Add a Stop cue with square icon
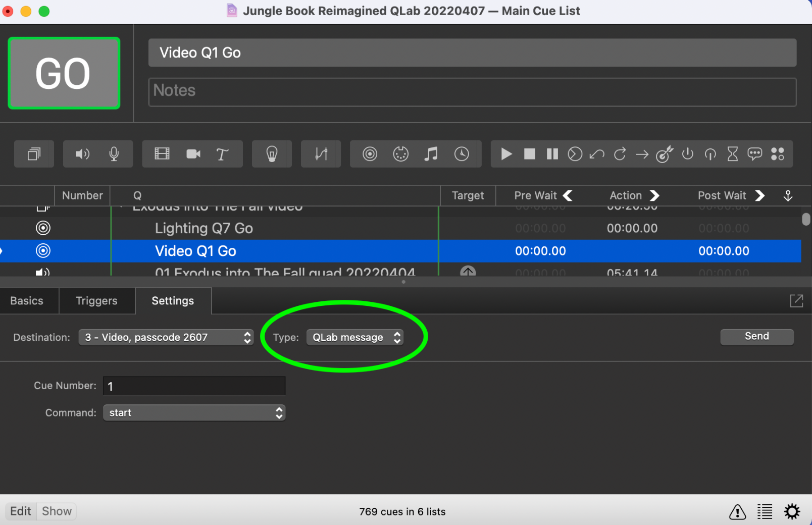 530,154
